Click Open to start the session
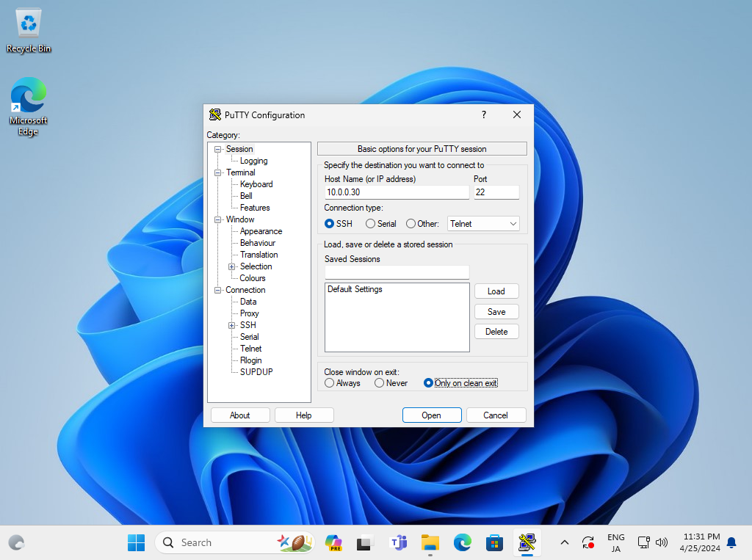The image size is (752, 560). [x=432, y=415]
